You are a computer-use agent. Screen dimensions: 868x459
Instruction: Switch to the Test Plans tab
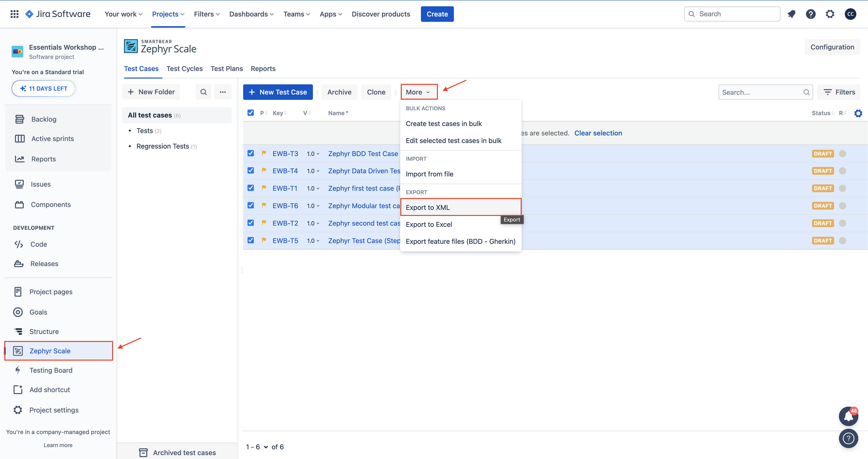[x=226, y=68]
